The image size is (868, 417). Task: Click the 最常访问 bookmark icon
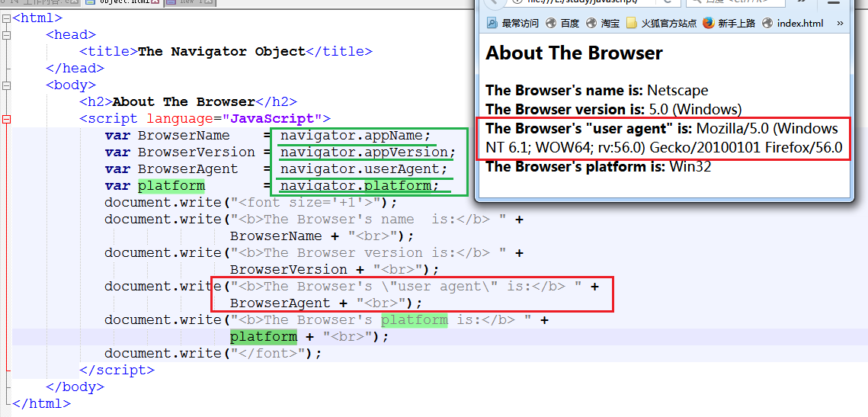[492, 24]
